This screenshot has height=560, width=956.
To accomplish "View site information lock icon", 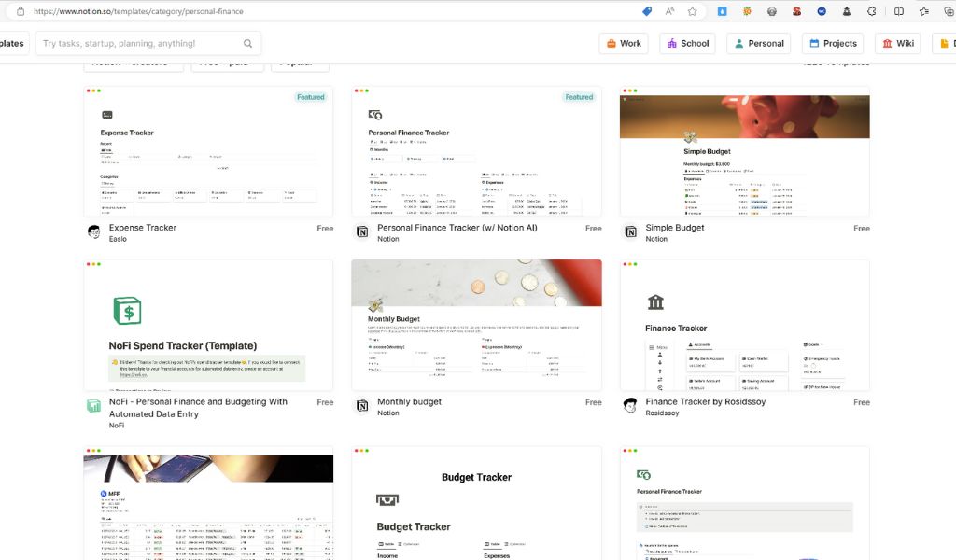I will pyautogui.click(x=21, y=11).
